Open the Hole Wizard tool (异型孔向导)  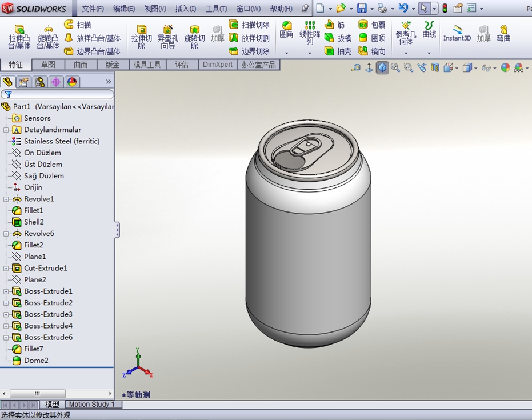click(167, 37)
